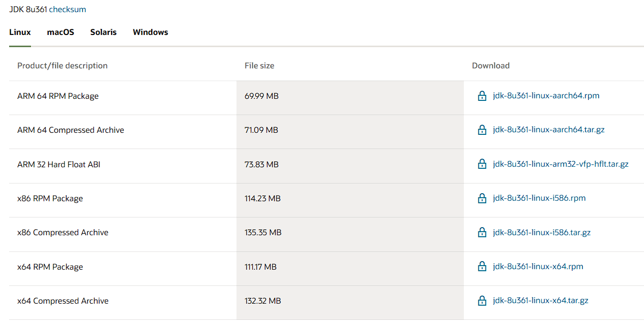Screen dimensions: 644x328
Task: Click the 'x64 Compressed Archive' description
Action: click(63, 301)
